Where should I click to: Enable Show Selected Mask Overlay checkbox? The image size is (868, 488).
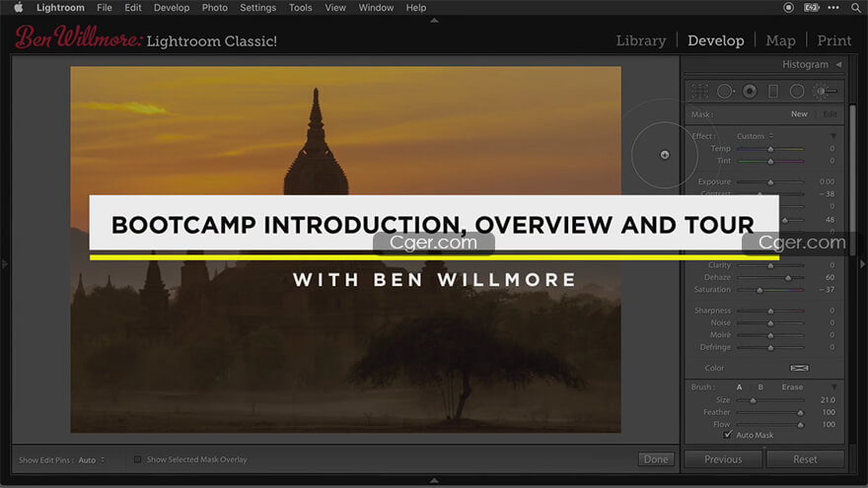138,459
